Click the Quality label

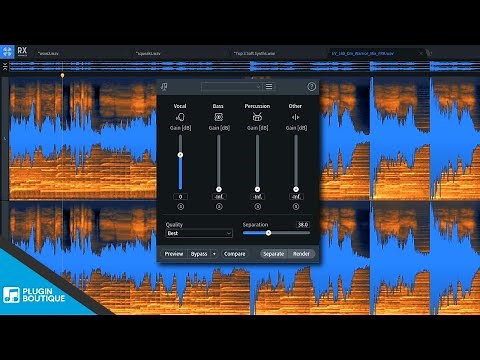tap(174, 225)
